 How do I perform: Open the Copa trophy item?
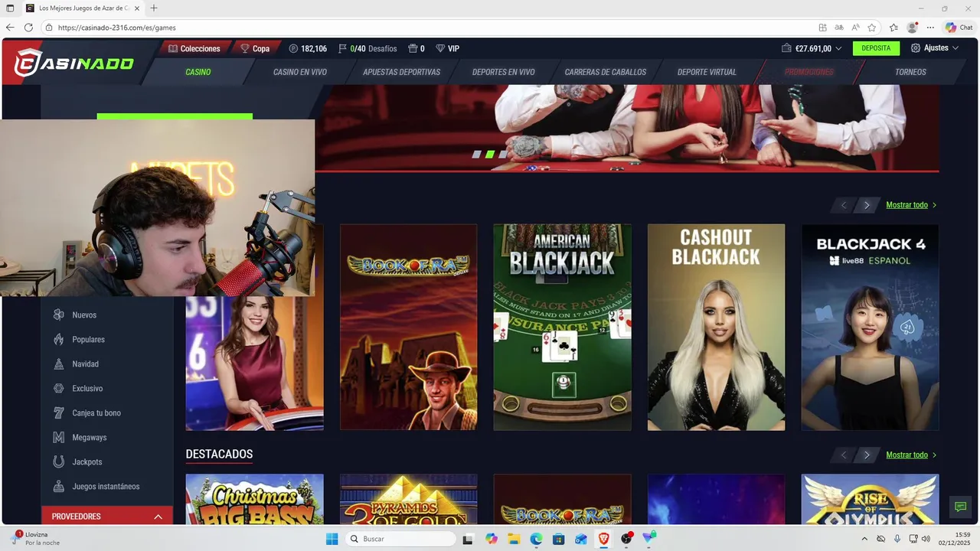pos(255,48)
